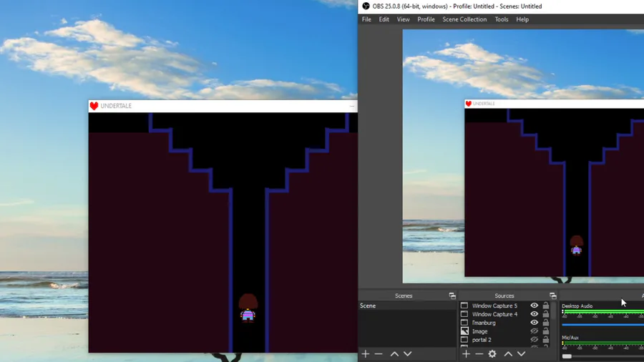644x362 pixels.
Task: Hide the Window Capture 4 source
Action: (x=534, y=314)
